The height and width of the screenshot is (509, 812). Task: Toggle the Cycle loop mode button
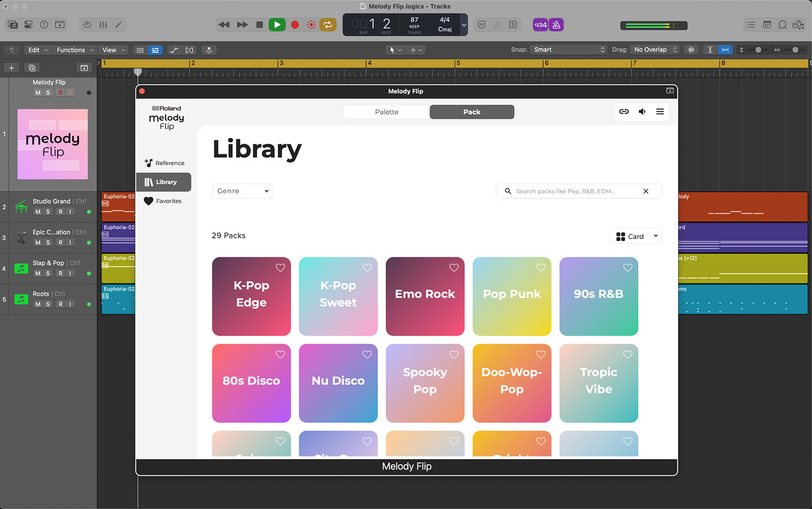pyautogui.click(x=328, y=25)
